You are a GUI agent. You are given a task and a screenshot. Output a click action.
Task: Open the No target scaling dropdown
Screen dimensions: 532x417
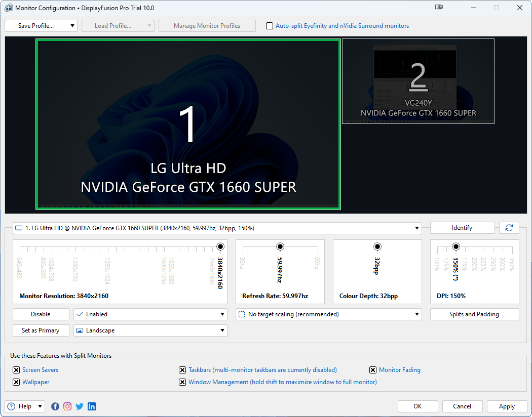pyautogui.click(x=328, y=314)
